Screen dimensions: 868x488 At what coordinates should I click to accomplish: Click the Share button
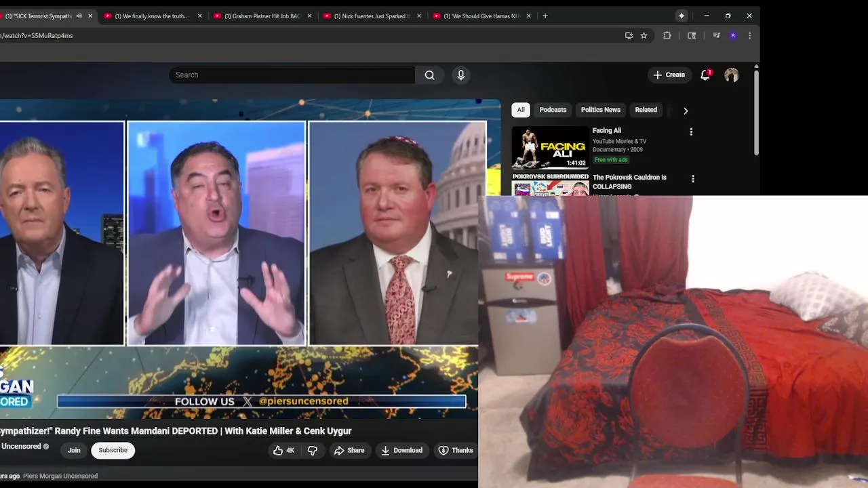(x=349, y=450)
